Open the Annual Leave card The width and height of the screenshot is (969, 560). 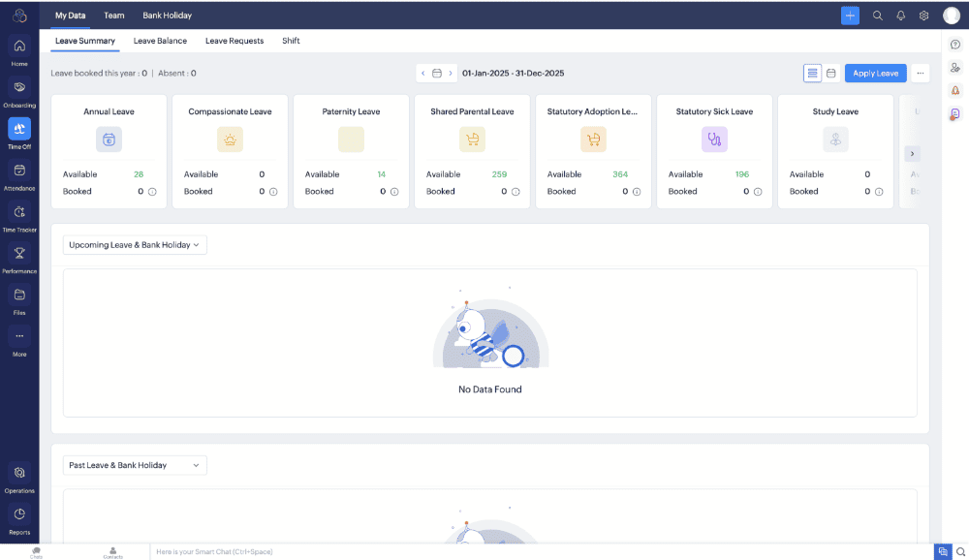coord(109,151)
